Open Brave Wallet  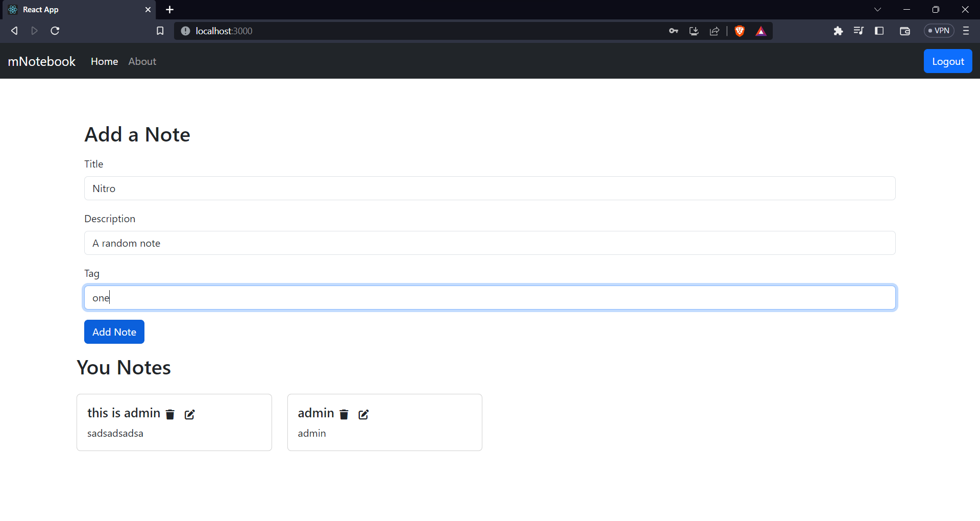904,31
